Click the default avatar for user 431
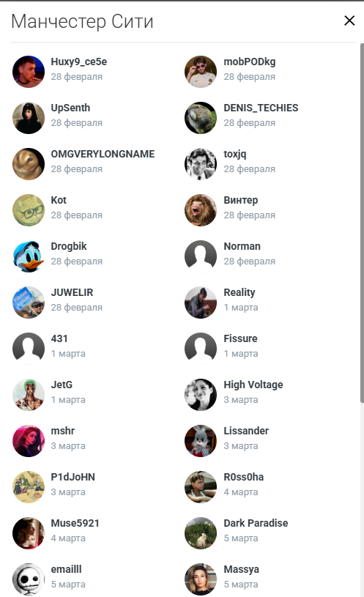The image size is (364, 597). tap(29, 349)
